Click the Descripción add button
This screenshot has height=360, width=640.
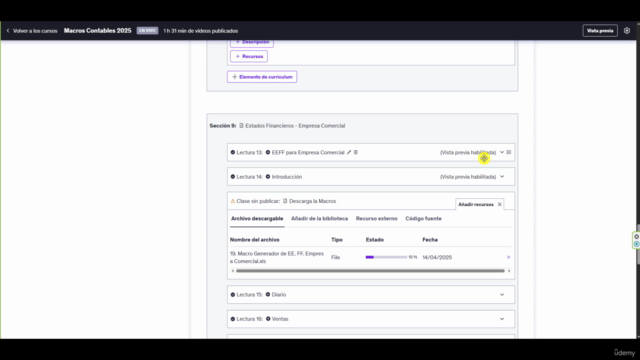(x=252, y=42)
